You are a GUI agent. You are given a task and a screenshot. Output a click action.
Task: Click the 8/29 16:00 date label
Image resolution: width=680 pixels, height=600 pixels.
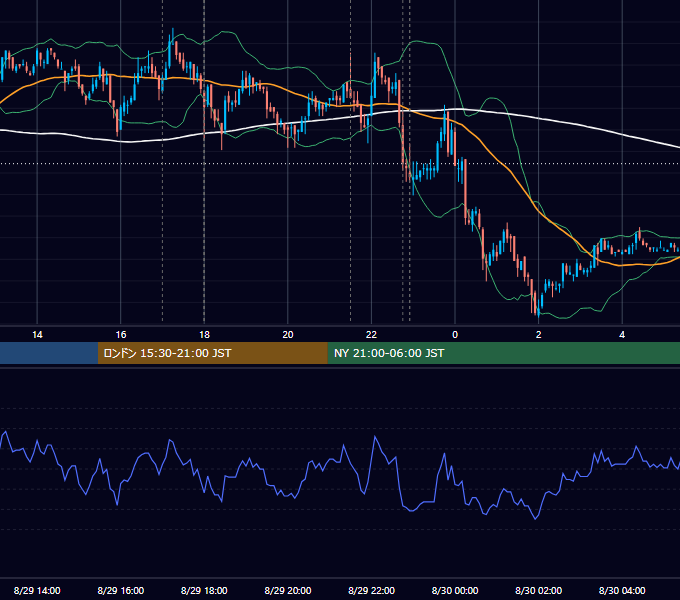(121, 590)
